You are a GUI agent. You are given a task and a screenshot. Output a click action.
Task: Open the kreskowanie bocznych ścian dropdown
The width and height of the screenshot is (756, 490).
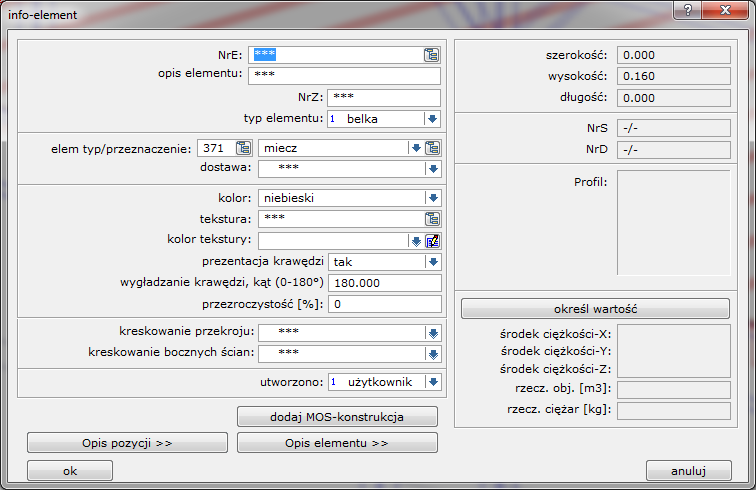[432, 353]
